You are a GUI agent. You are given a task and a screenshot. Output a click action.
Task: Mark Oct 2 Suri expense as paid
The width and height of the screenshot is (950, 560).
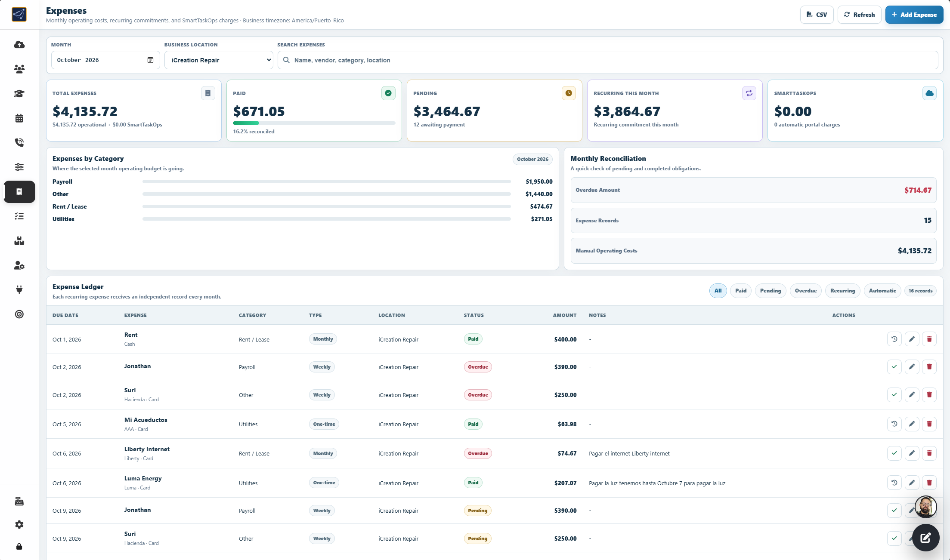click(x=894, y=394)
